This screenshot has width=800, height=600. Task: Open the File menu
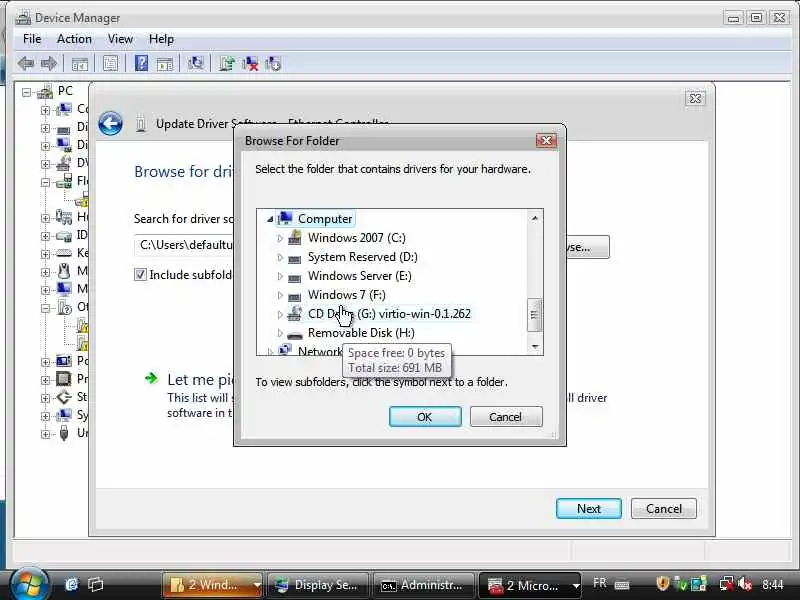[x=32, y=39]
